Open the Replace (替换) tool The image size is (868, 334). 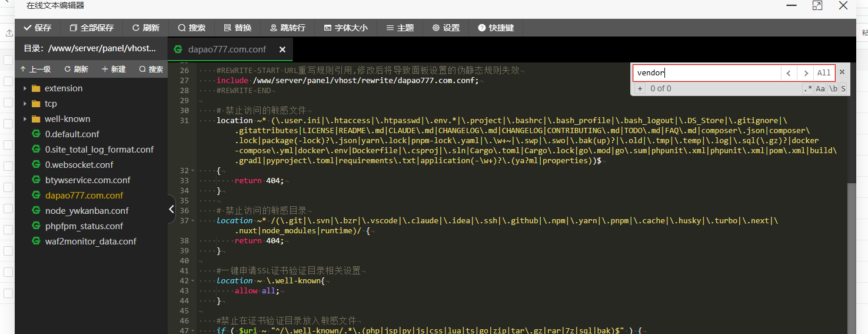coord(237,28)
